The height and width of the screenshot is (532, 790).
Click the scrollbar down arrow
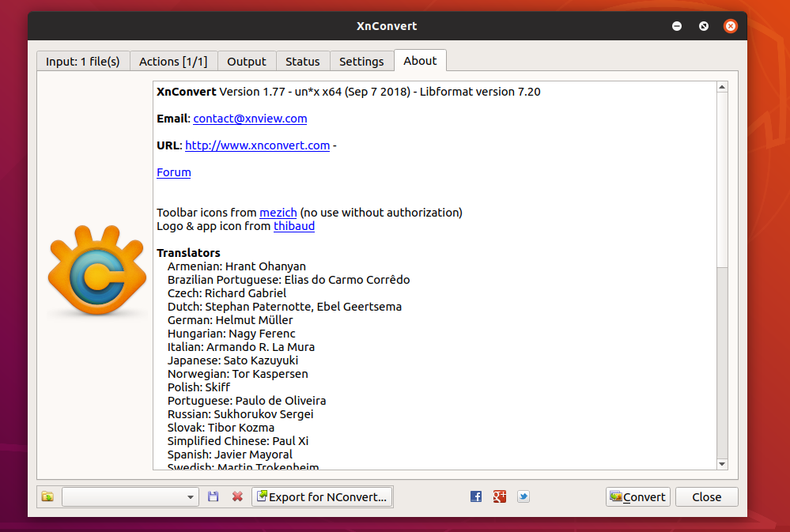[x=722, y=464]
